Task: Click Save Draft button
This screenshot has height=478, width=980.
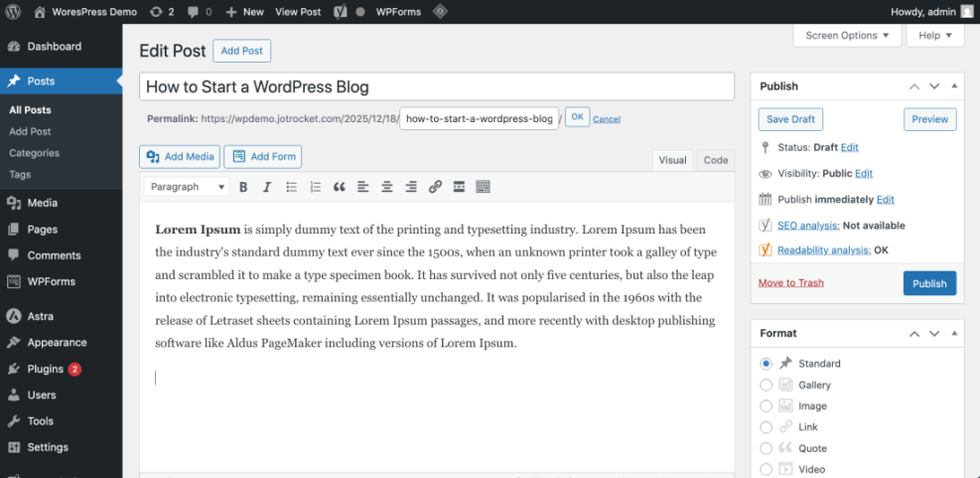Action: coord(790,119)
